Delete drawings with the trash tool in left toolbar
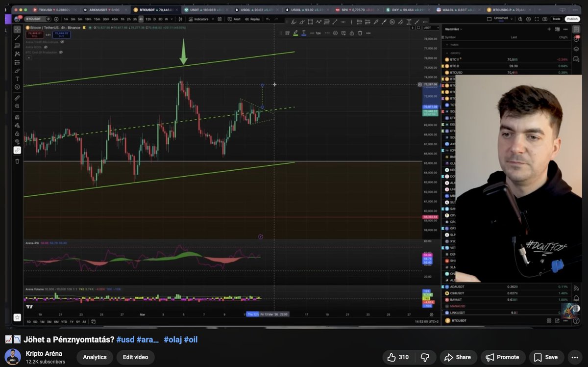The height and width of the screenshot is (367, 588). (17, 161)
